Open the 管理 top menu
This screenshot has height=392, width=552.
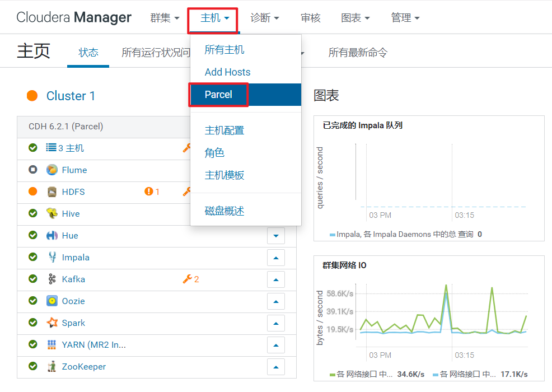pyautogui.click(x=405, y=17)
